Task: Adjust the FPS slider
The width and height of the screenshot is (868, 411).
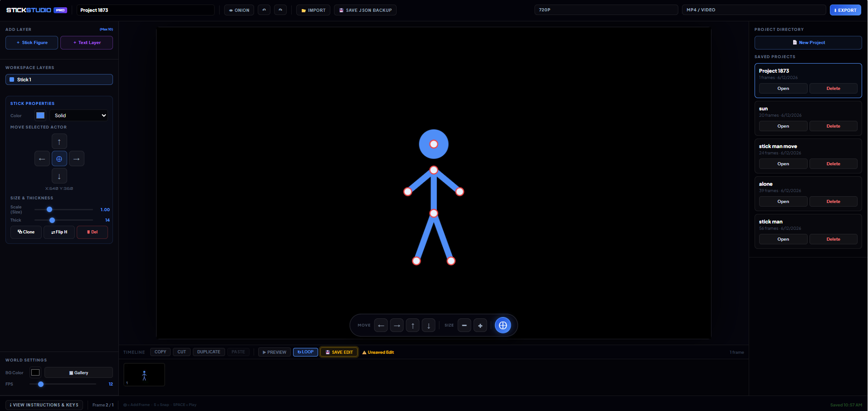Action: coord(63,384)
